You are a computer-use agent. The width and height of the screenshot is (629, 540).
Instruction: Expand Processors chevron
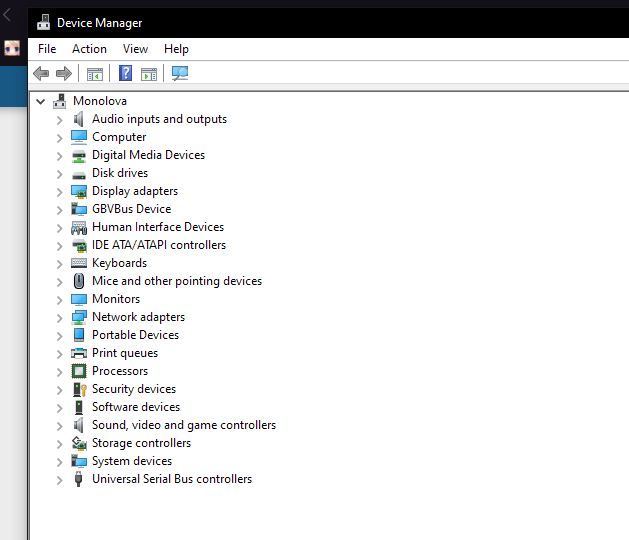59,372
